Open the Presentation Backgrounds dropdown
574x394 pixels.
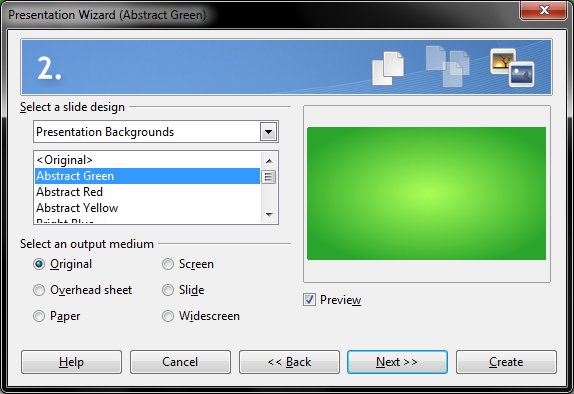[268, 132]
